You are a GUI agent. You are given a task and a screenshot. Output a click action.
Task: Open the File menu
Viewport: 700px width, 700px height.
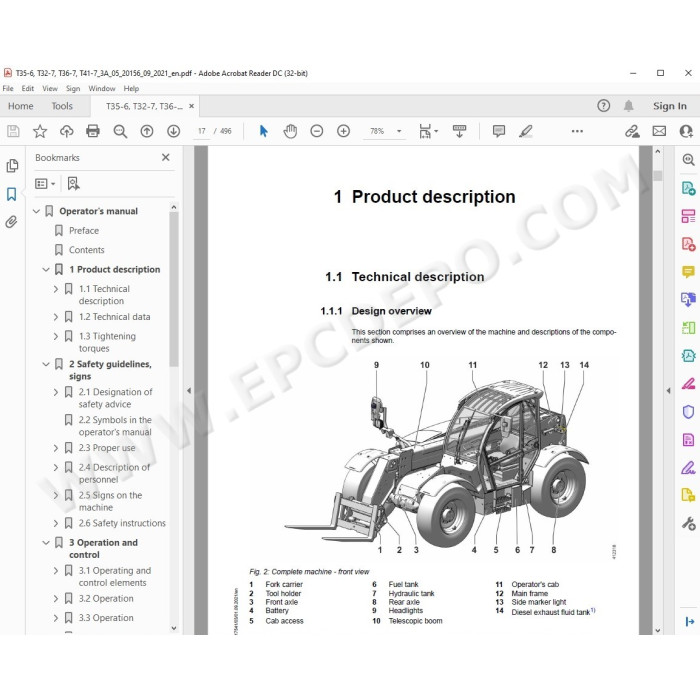pyautogui.click(x=8, y=88)
